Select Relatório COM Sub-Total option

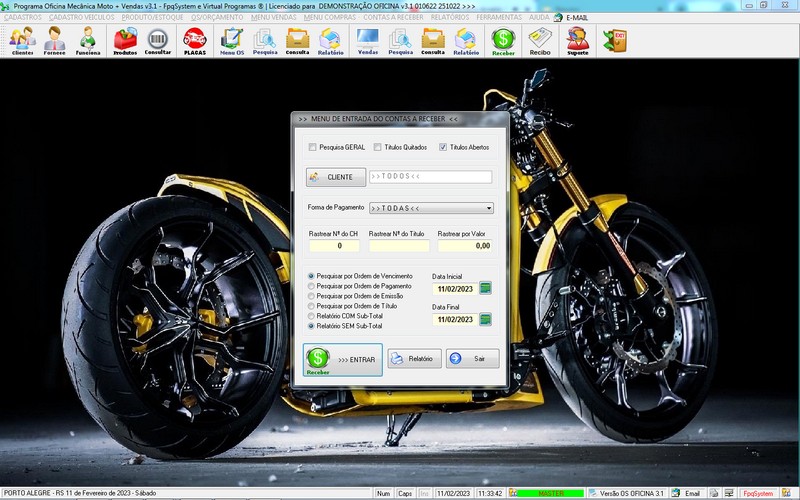click(x=311, y=316)
